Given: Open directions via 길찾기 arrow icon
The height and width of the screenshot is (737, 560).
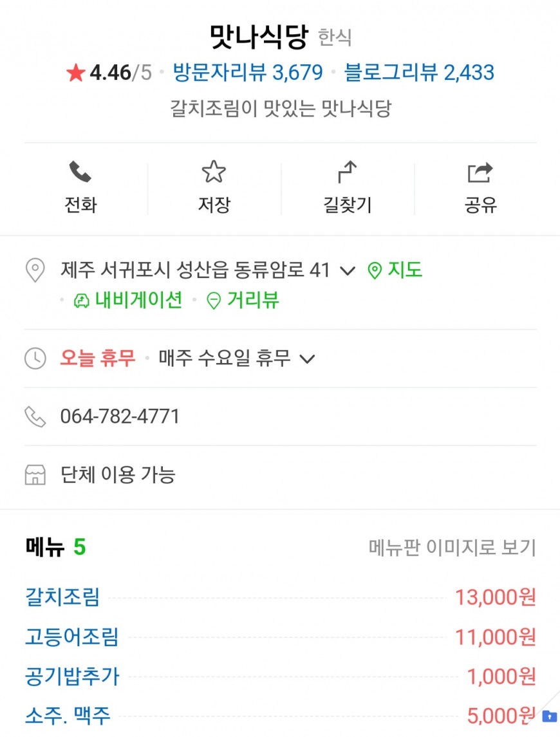Looking at the screenshot, I should (x=347, y=172).
